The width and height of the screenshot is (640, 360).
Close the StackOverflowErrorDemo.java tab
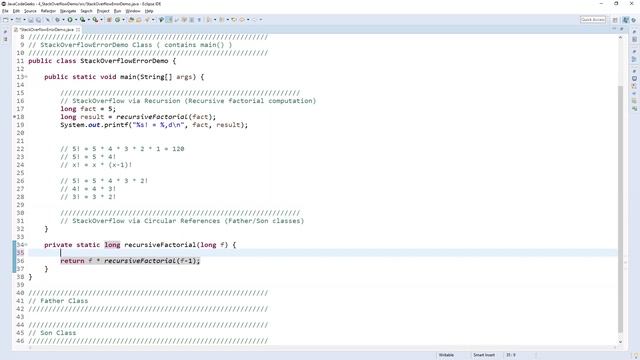tap(78, 29)
